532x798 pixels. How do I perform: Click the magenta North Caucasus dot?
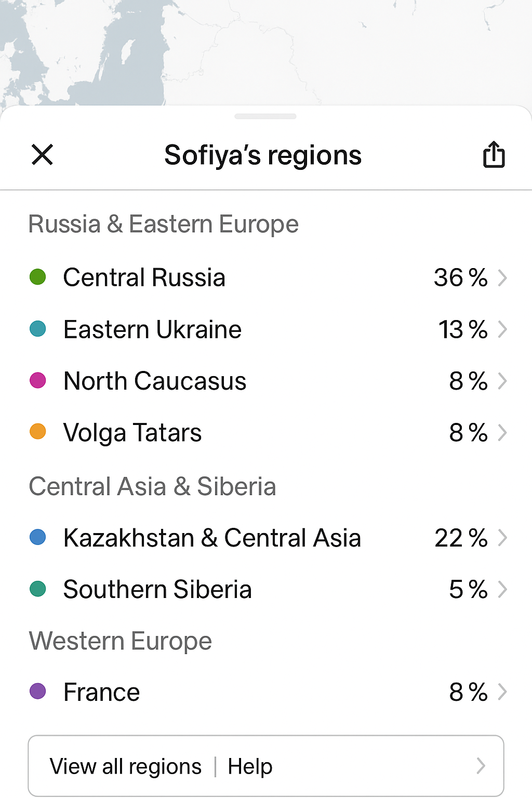click(38, 380)
